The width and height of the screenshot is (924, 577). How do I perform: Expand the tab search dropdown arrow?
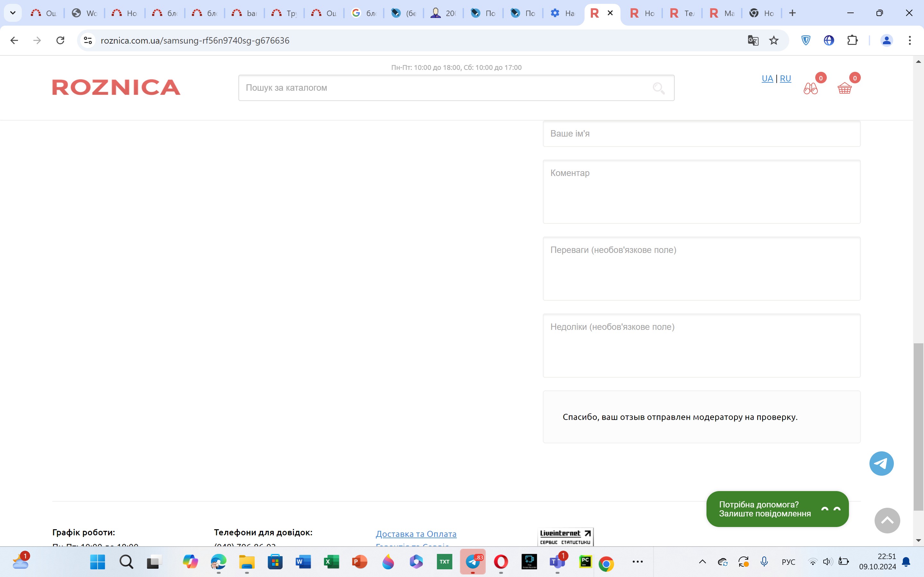pyautogui.click(x=13, y=13)
